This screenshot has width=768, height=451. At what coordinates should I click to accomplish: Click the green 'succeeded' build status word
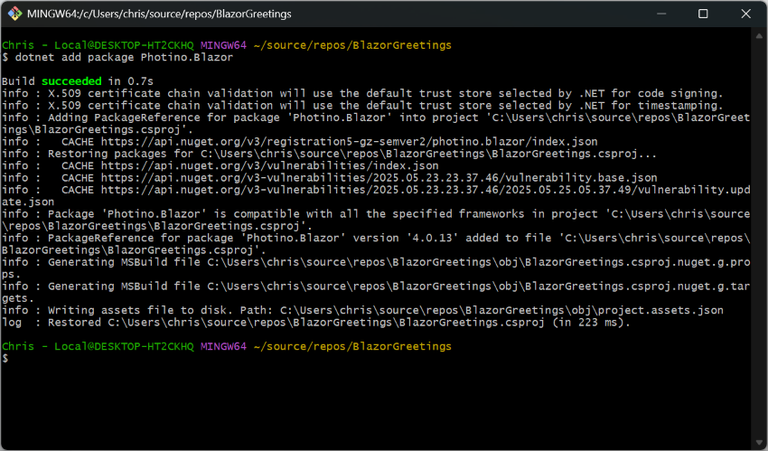(x=71, y=81)
